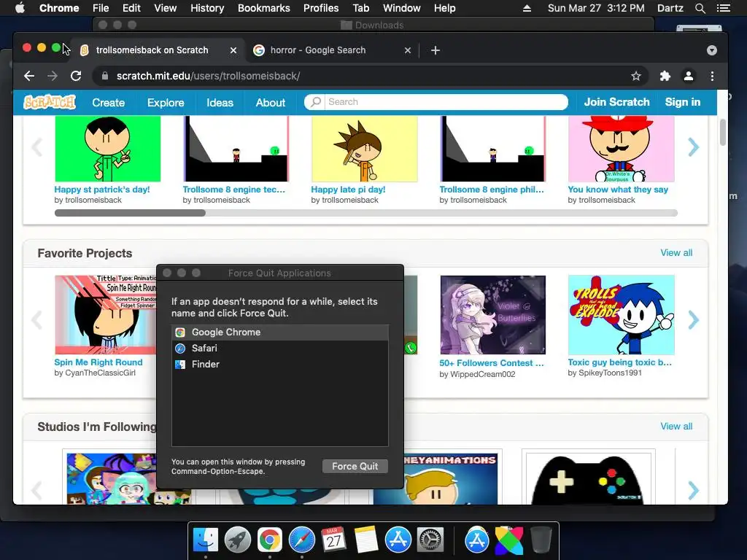Open Scratch Explore page

tap(166, 102)
